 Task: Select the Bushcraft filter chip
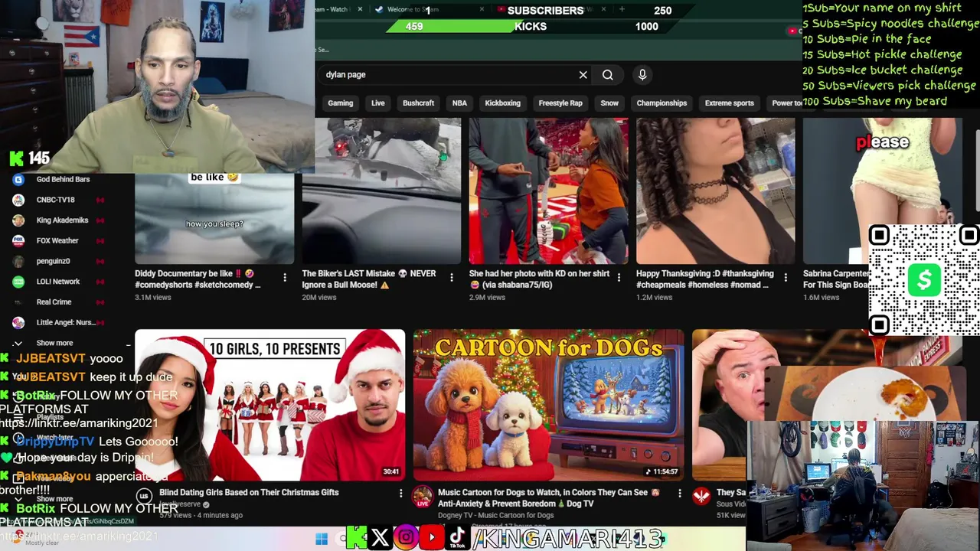[x=418, y=103]
